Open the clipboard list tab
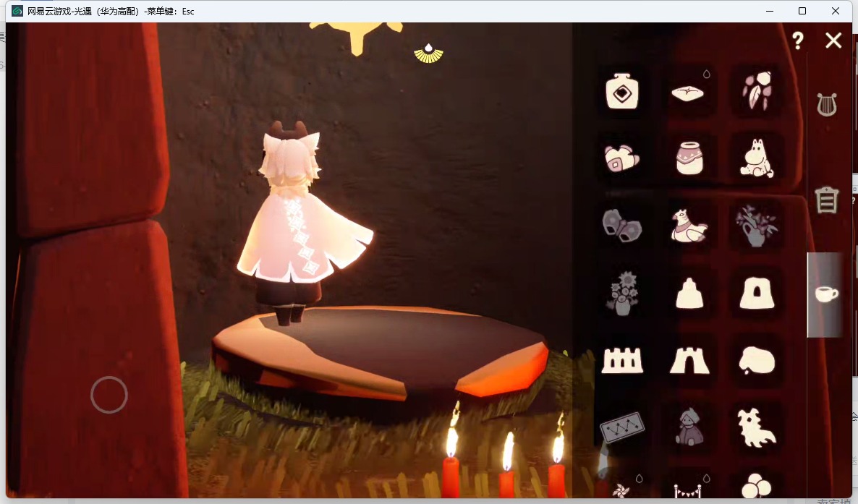The image size is (858, 504). (x=826, y=199)
